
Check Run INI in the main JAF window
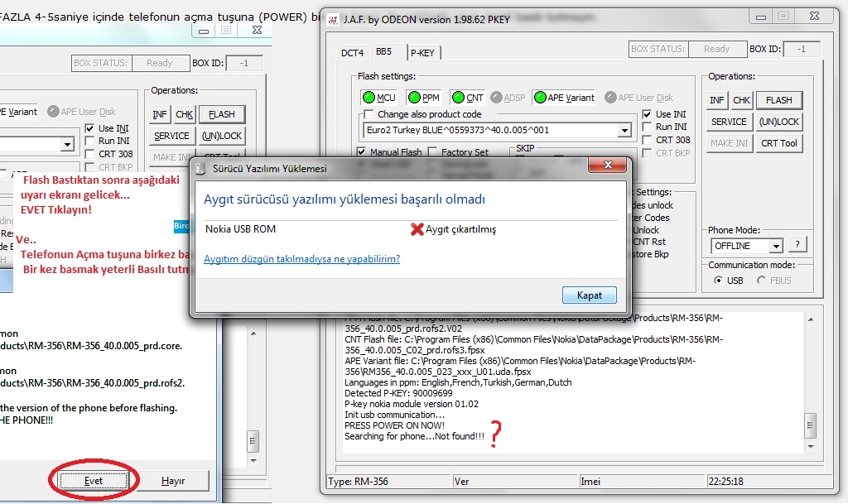pos(647,127)
